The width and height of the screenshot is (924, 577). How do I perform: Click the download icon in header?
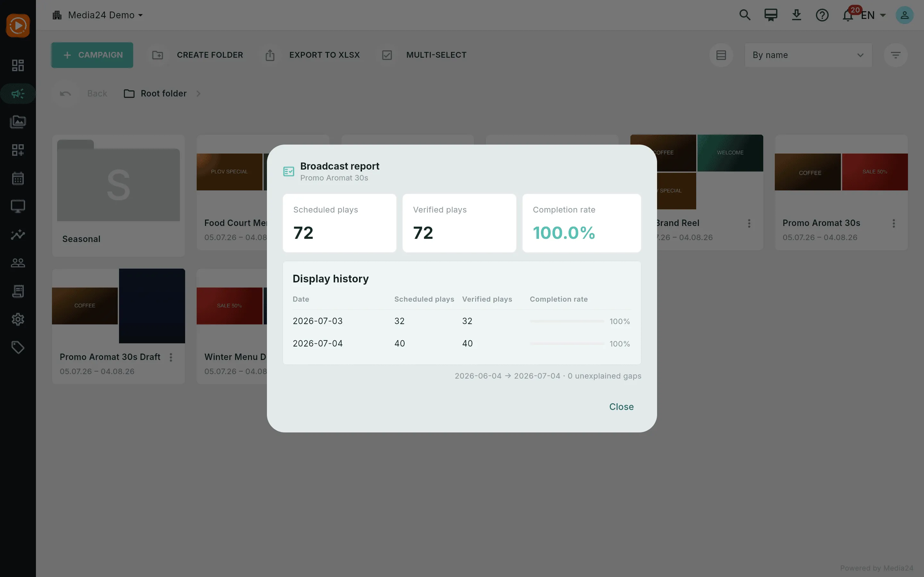pos(796,15)
